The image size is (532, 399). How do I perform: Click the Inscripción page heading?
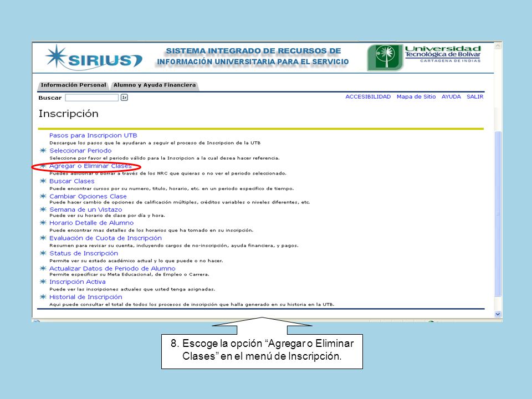point(69,114)
